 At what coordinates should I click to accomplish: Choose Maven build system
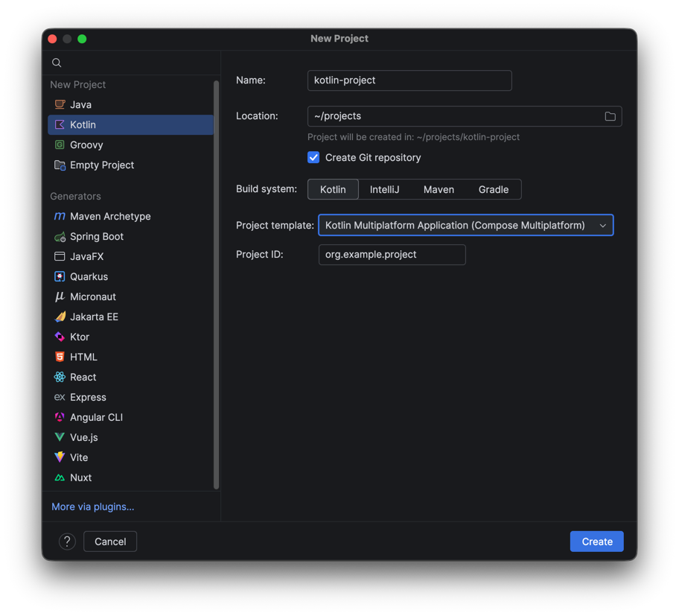pyautogui.click(x=439, y=189)
